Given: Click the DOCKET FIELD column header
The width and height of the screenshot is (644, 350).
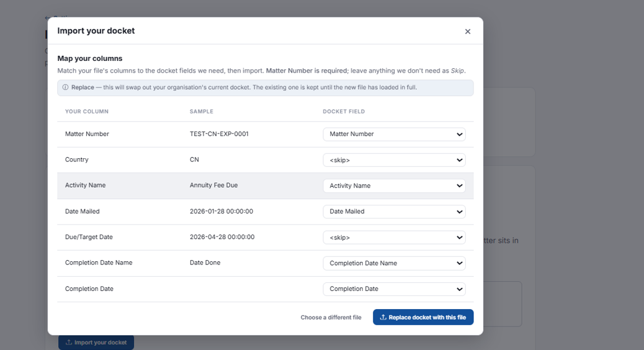Looking at the screenshot, I should 344,111.
